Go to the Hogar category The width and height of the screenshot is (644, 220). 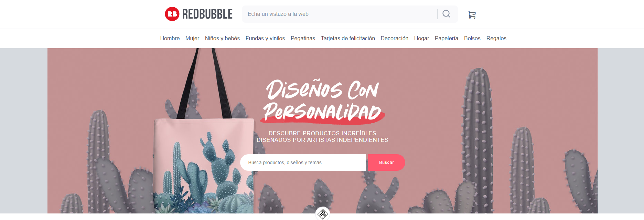[421, 38]
